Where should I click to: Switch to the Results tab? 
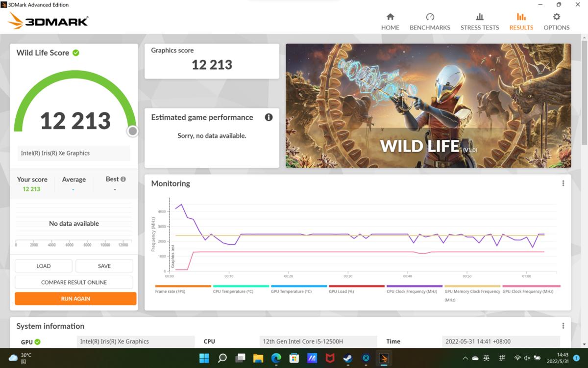pos(521,22)
